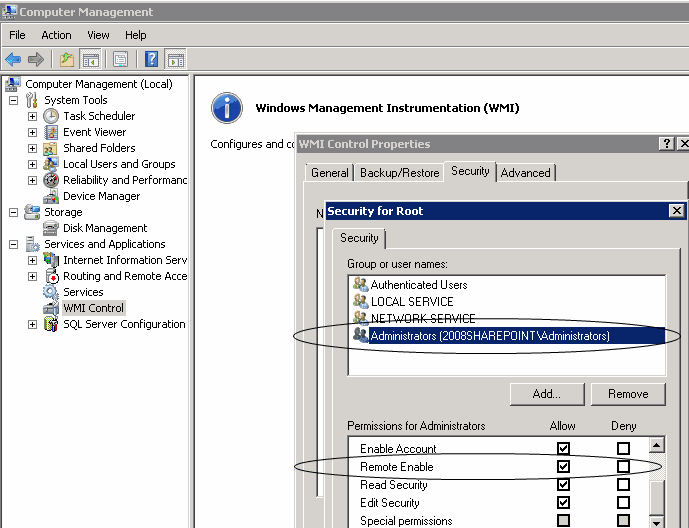Toggle the Show/Hide Console Tree icon

(x=91, y=59)
